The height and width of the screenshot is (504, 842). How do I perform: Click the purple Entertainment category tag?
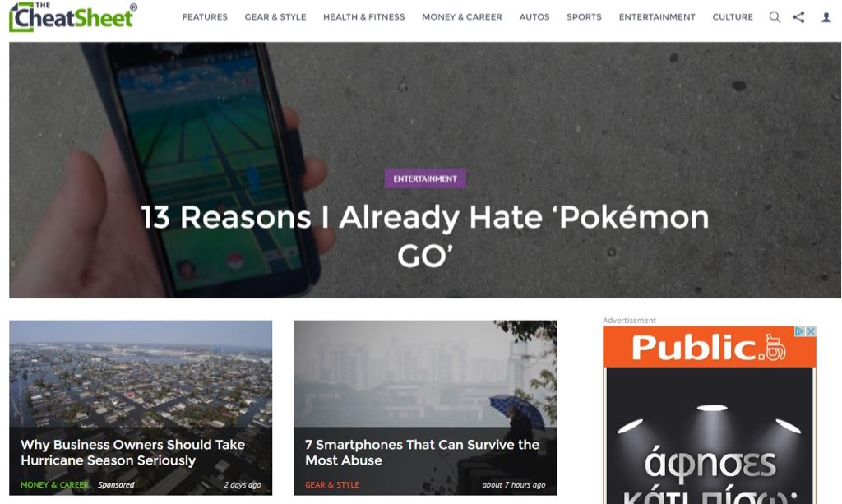pyautogui.click(x=425, y=178)
